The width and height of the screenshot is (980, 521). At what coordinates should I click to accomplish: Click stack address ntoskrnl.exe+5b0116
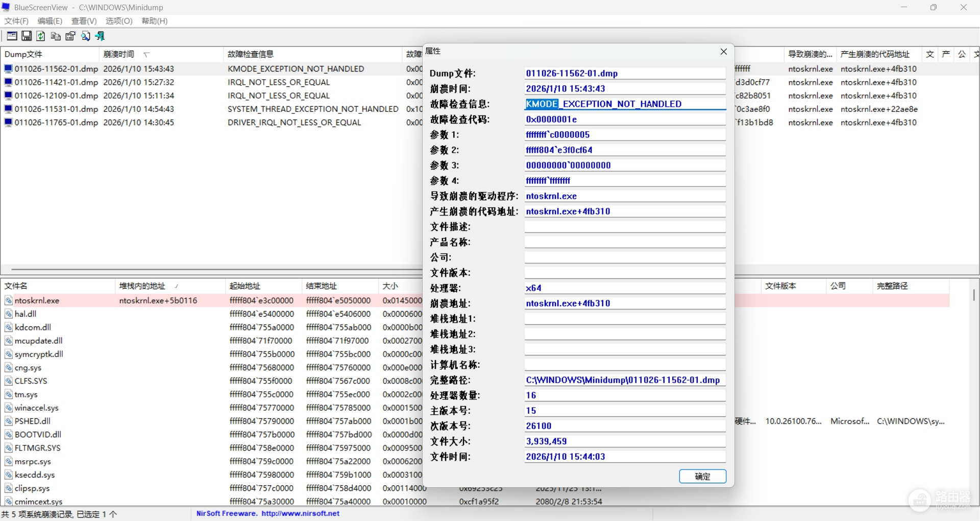(158, 300)
